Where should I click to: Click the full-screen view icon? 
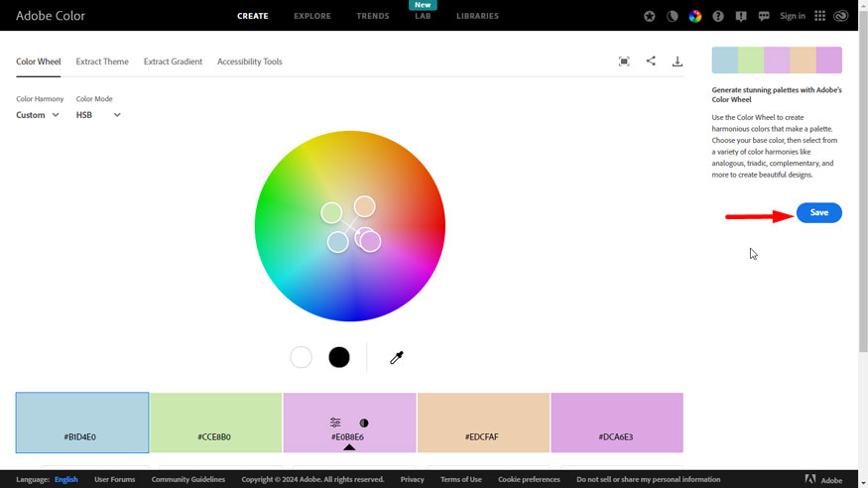click(x=624, y=61)
